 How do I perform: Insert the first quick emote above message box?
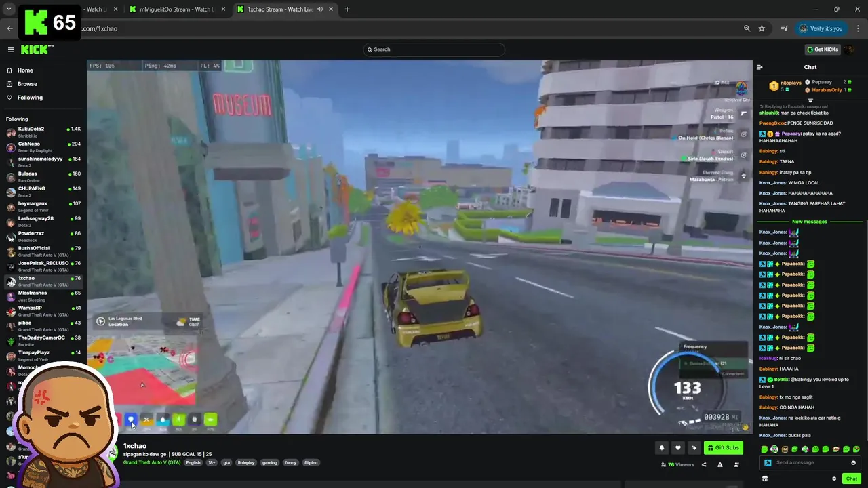[764, 449]
